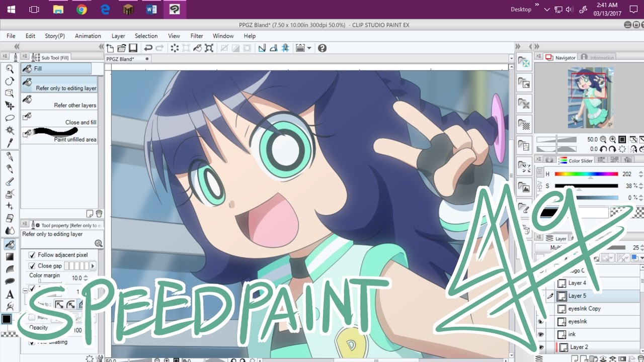
Task: Select the Decoration sparkle tool
Action: [x=10, y=206]
